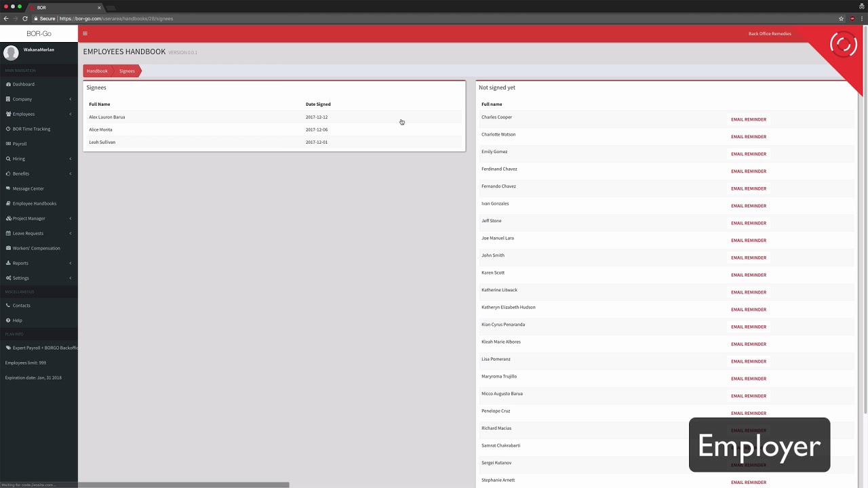Screen dimensions: 868x488
Task: Click signee name Alice Morita
Action: click(x=100, y=129)
